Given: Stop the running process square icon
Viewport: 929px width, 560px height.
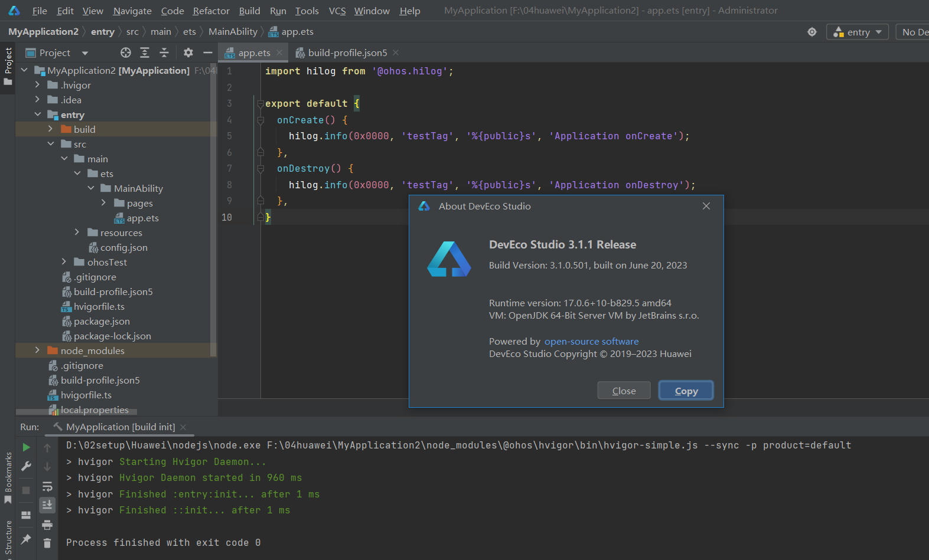Looking at the screenshot, I should pyautogui.click(x=26, y=490).
